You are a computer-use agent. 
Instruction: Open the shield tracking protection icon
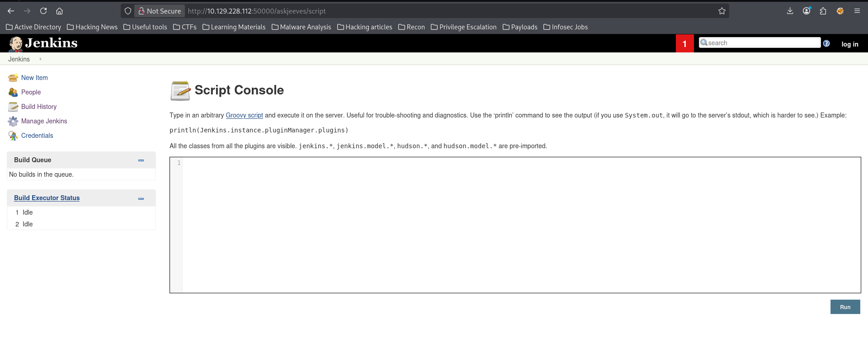(x=128, y=11)
